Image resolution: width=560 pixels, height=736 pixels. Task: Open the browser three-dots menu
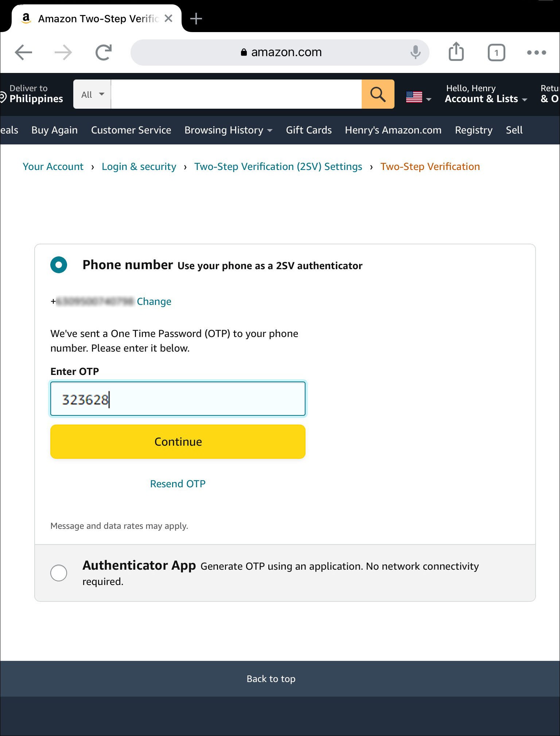(x=537, y=53)
